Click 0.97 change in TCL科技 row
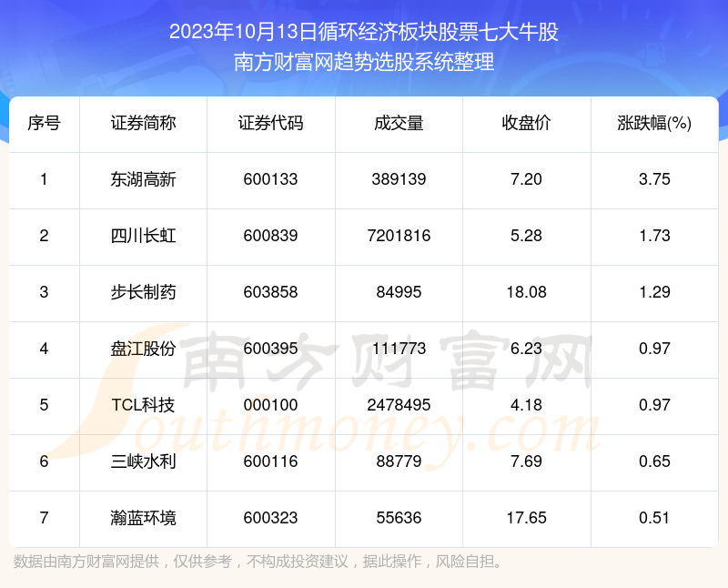This screenshot has height=588, width=728. tap(654, 405)
